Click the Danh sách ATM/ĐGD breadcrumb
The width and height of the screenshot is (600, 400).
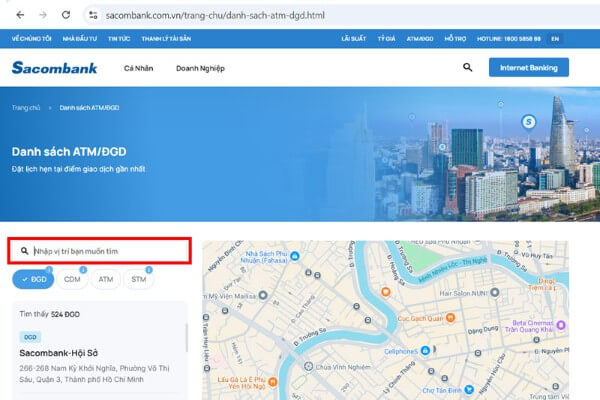[89, 108]
